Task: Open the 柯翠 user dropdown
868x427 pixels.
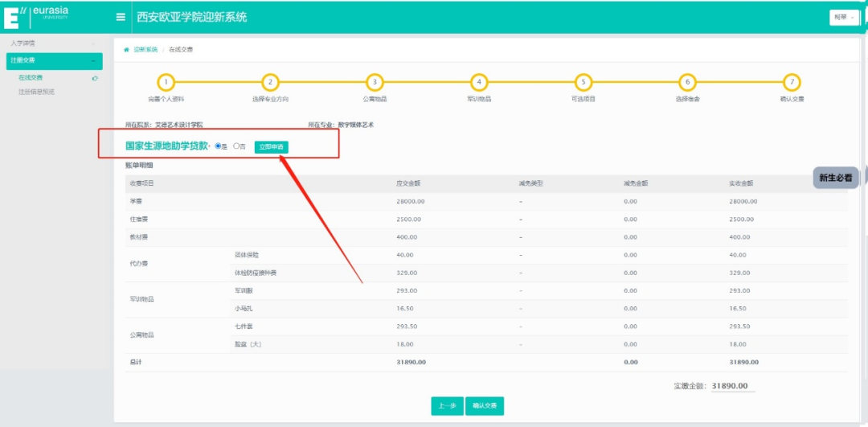Action: (844, 17)
